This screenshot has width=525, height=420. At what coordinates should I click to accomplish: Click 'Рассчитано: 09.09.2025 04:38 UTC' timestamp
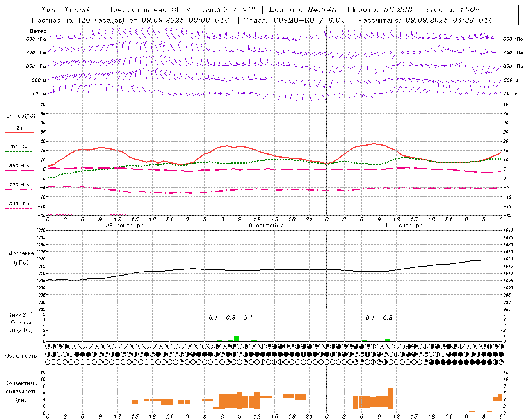(x=426, y=20)
